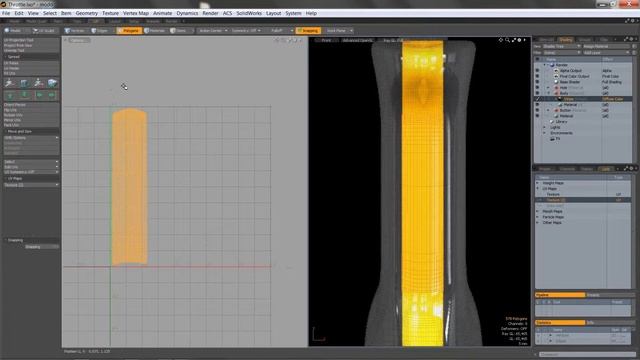640x360 pixels.
Task: Click the pan crosshair icon in 3D viewport
Action: 500,40
